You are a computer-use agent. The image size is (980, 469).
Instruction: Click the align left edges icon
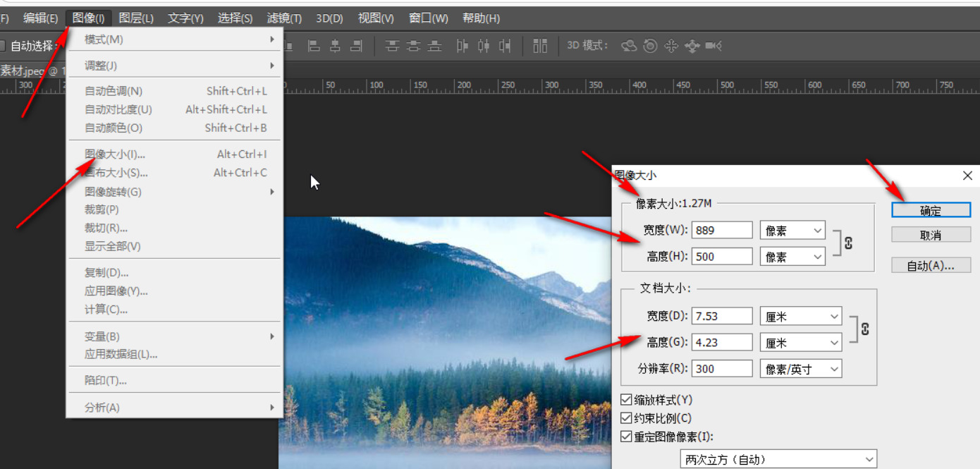(x=314, y=46)
